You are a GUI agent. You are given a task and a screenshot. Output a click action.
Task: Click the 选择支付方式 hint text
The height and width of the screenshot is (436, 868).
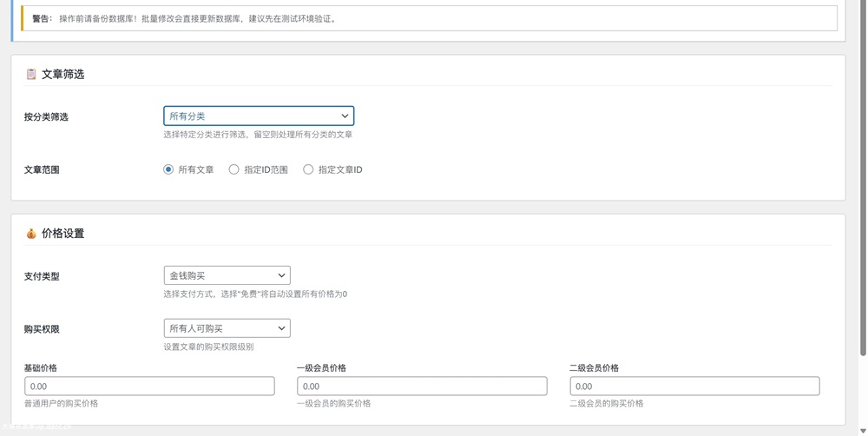(x=255, y=294)
